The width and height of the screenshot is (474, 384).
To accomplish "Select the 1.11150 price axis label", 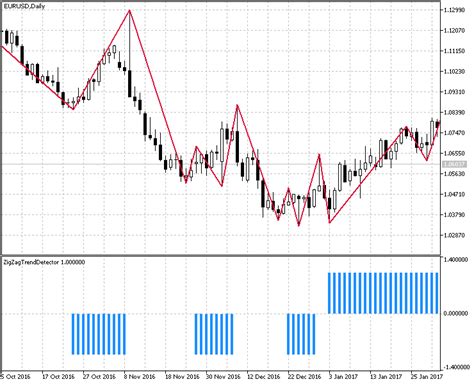I will pyautogui.click(x=455, y=51).
